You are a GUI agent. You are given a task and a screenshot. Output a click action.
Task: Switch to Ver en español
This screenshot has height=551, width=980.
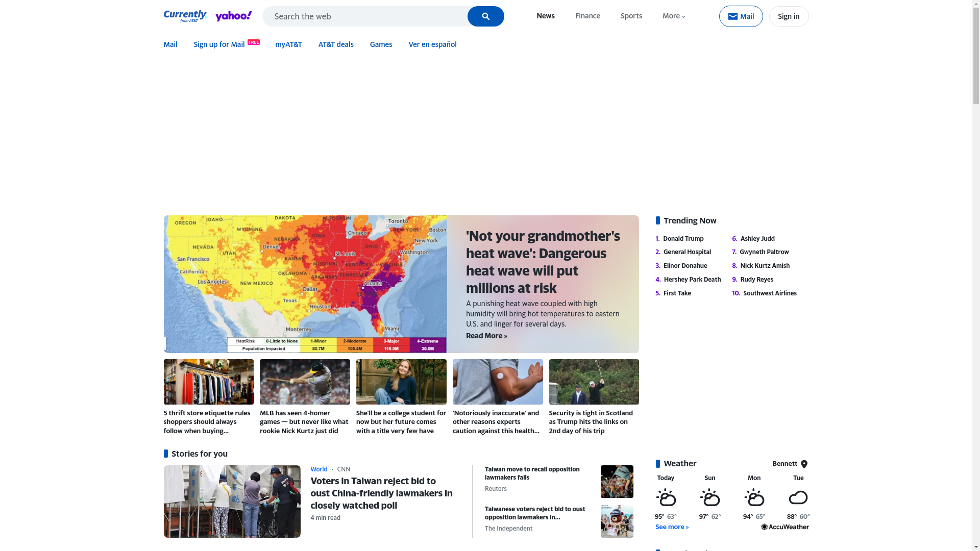point(432,44)
